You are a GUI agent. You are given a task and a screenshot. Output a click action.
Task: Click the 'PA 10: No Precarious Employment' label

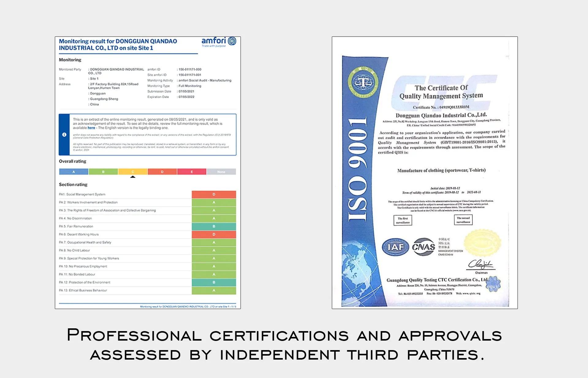coord(83,266)
